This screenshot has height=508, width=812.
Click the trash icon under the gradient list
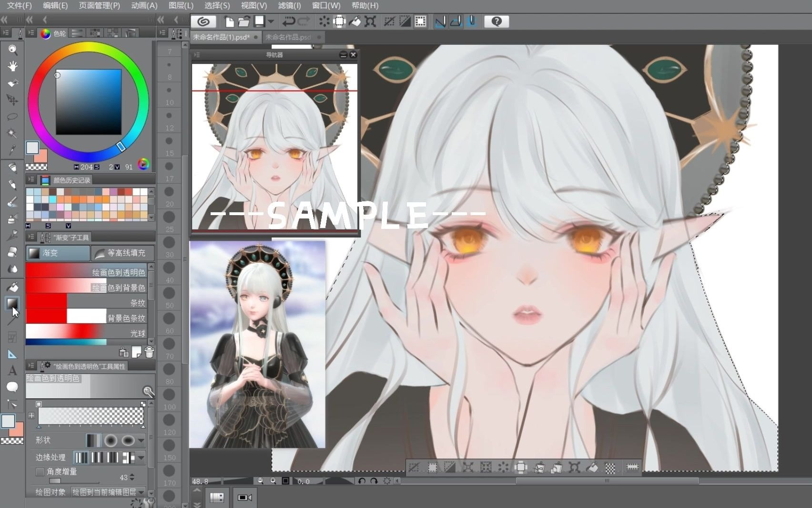click(148, 352)
